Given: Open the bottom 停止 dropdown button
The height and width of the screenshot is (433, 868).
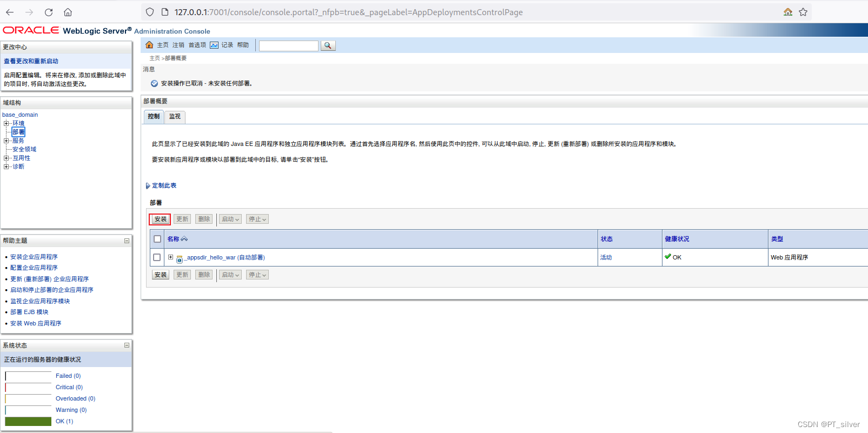Looking at the screenshot, I should 257,275.
